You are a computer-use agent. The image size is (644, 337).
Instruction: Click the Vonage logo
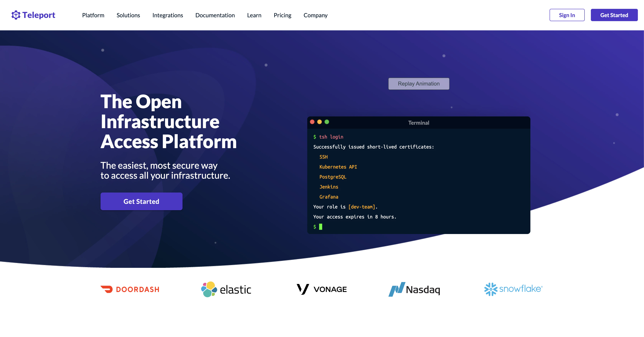click(321, 289)
